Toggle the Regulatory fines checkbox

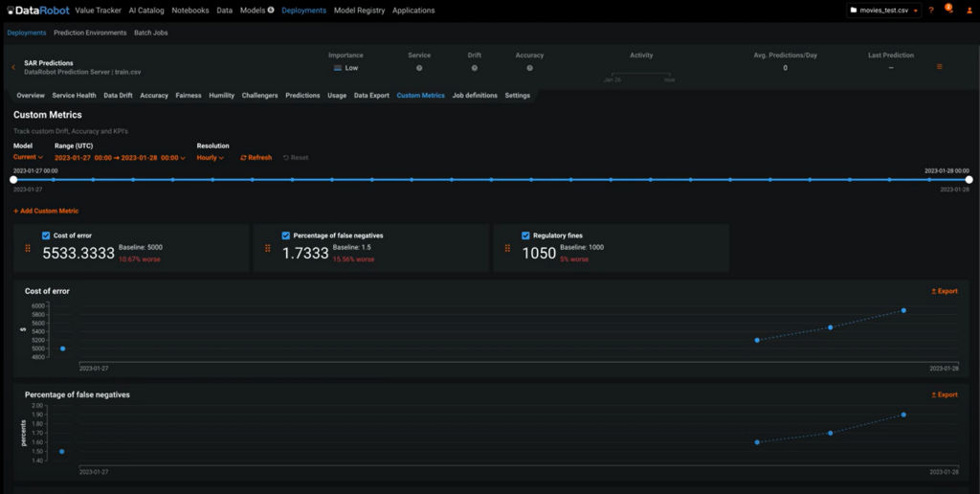click(525, 236)
